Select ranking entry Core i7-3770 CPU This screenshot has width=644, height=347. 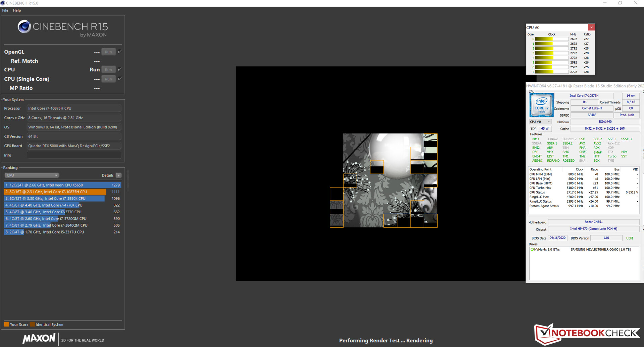coord(63,212)
